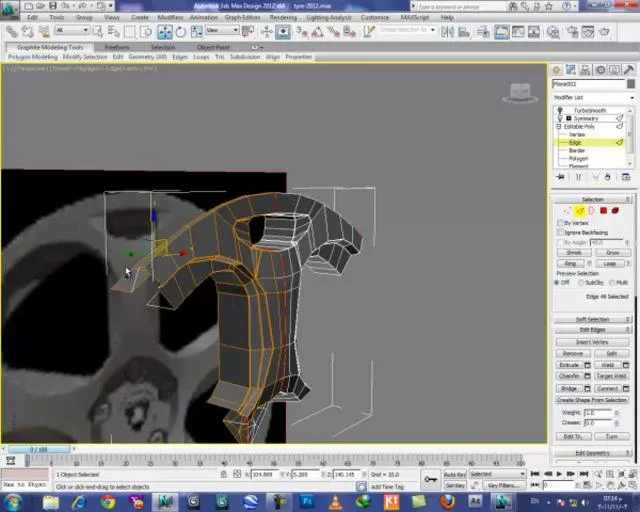
Task: Select the Scale tool in main toolbar
Action: coord(196,32)
